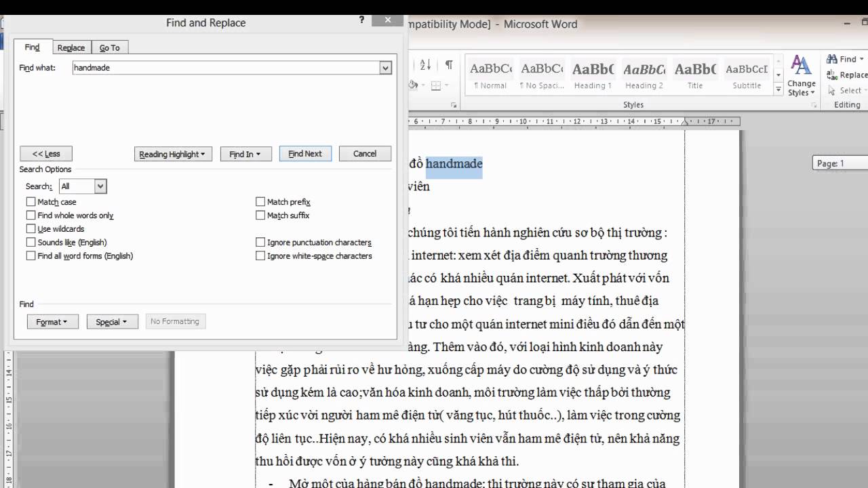This screenshot has width=868, height=488.
Task: Apply the Heading 1 style
Action: tap(593, 75)
